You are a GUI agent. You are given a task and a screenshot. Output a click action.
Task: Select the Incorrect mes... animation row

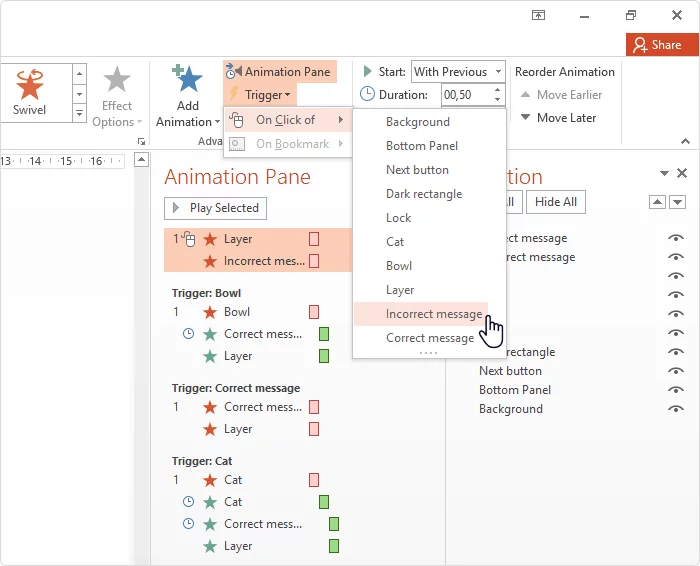click(258, 261)
